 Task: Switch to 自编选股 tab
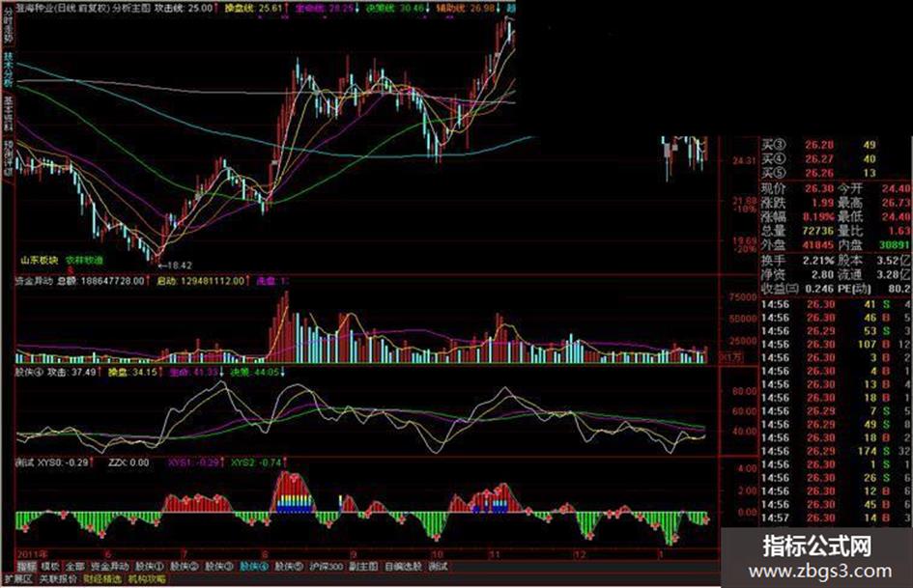(x=403, y=566)
